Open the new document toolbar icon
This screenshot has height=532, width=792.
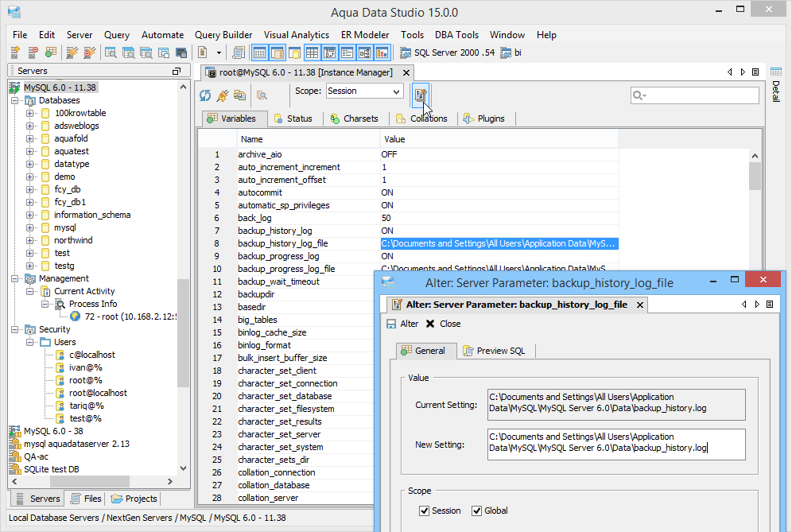203,52
